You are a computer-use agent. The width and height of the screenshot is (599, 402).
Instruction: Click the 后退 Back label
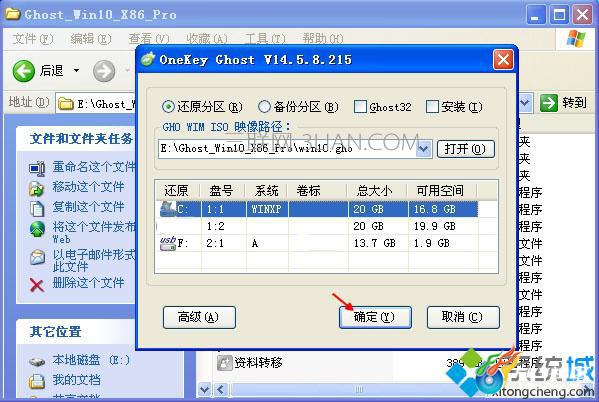(x=52, y=71)
